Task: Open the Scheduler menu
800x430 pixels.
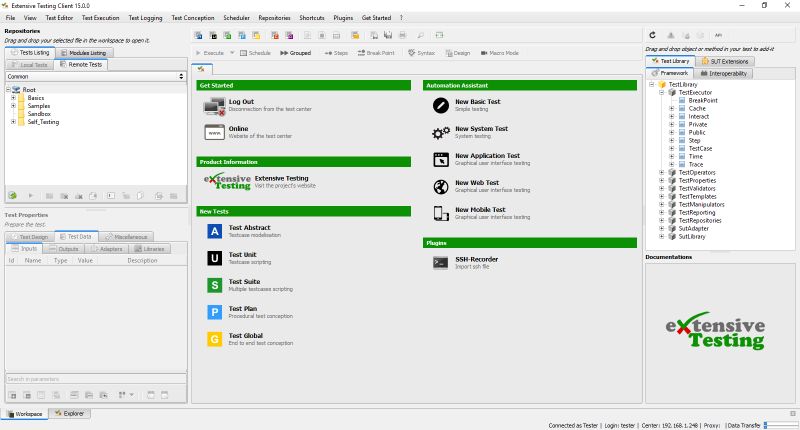Action: tap(236, 18)
